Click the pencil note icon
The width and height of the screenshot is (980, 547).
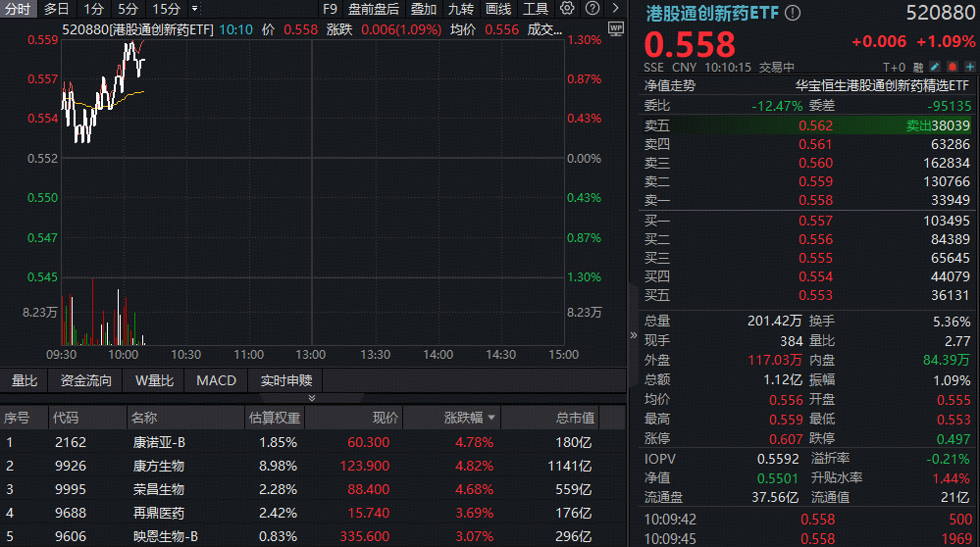pyautogui.click(x=935, y=68)
